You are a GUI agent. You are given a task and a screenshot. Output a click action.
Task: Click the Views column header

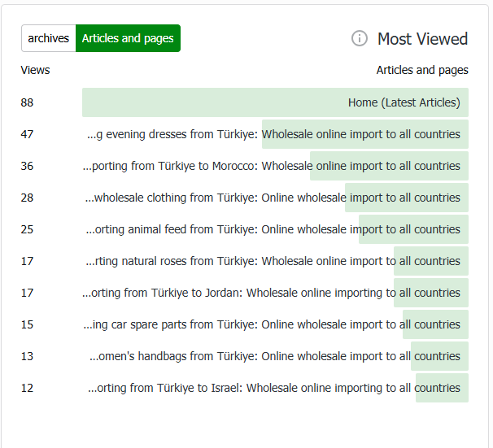point(35,70)
